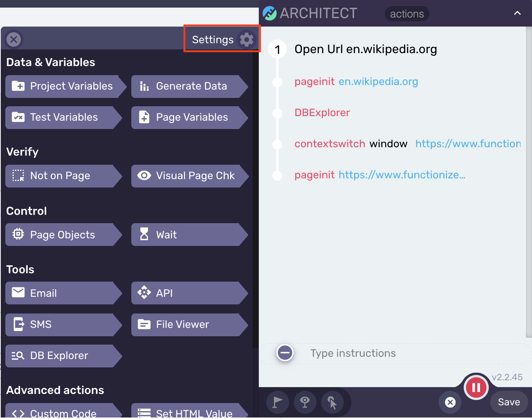Pause the recording
532x419 pixels.
[x=476, y=387]
